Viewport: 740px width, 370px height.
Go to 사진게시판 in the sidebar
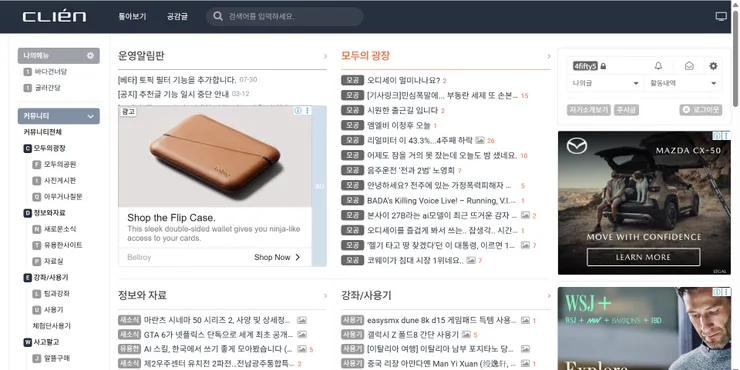60,181
